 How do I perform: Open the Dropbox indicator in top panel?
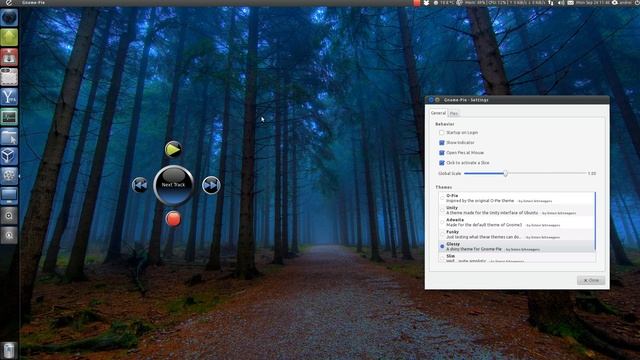click(x=426, y=2)
